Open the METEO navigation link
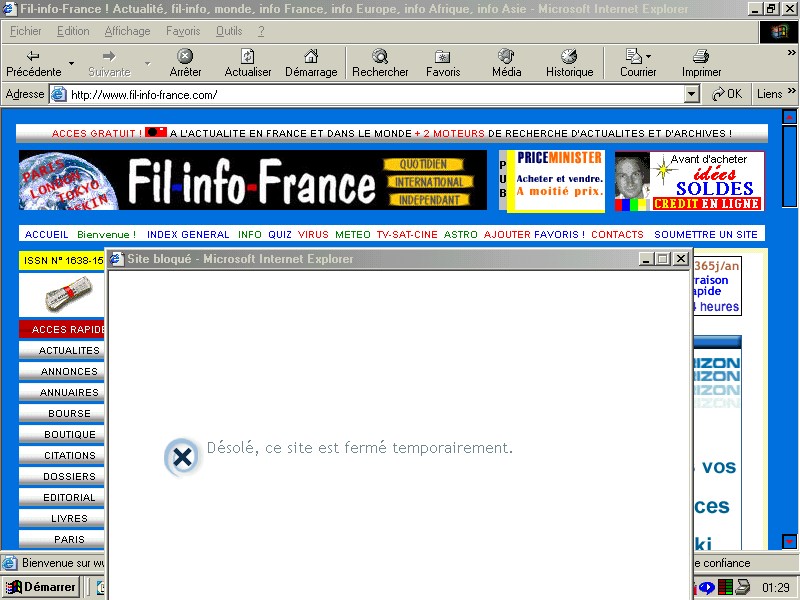Image resolution: width=800 pixels, height=600 pixels. (x=353, y=235)
